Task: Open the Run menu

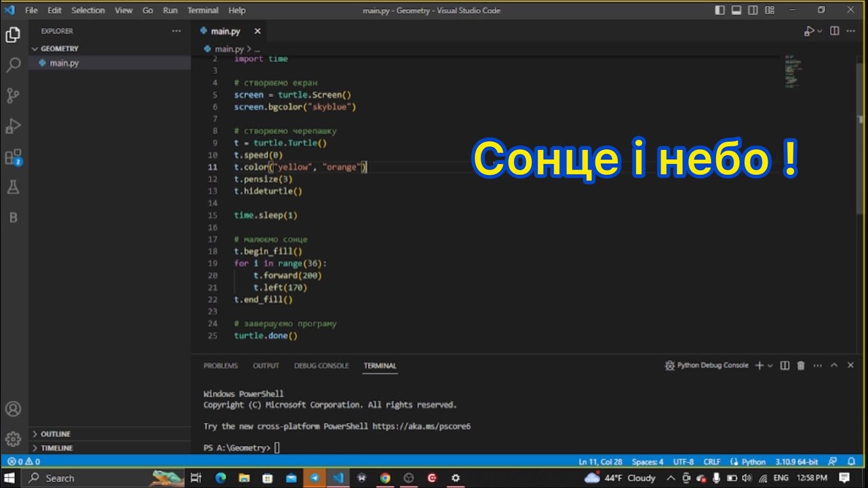Action: [170, 10]
